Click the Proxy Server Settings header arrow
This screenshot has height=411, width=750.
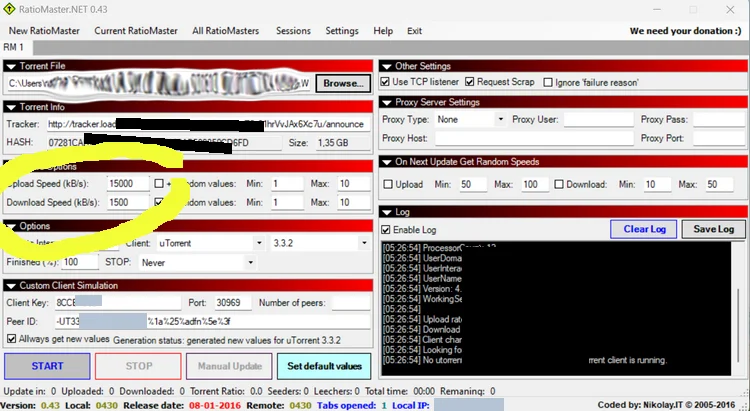[x=387, y=102]
